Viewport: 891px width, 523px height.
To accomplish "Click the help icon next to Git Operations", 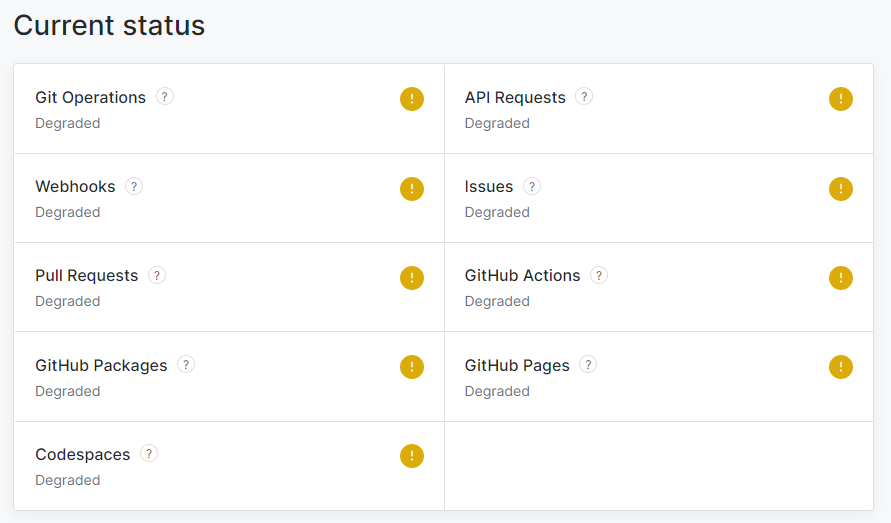I will click(165, 97).
